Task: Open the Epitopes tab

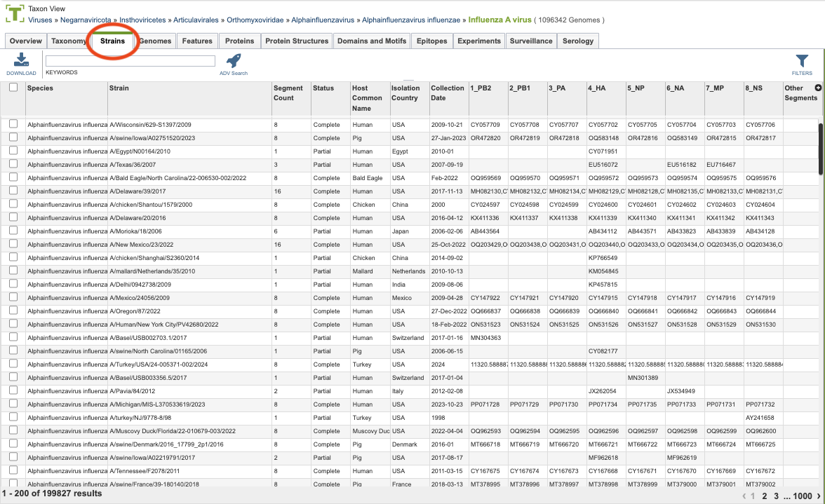Action: tap(432, 41)
